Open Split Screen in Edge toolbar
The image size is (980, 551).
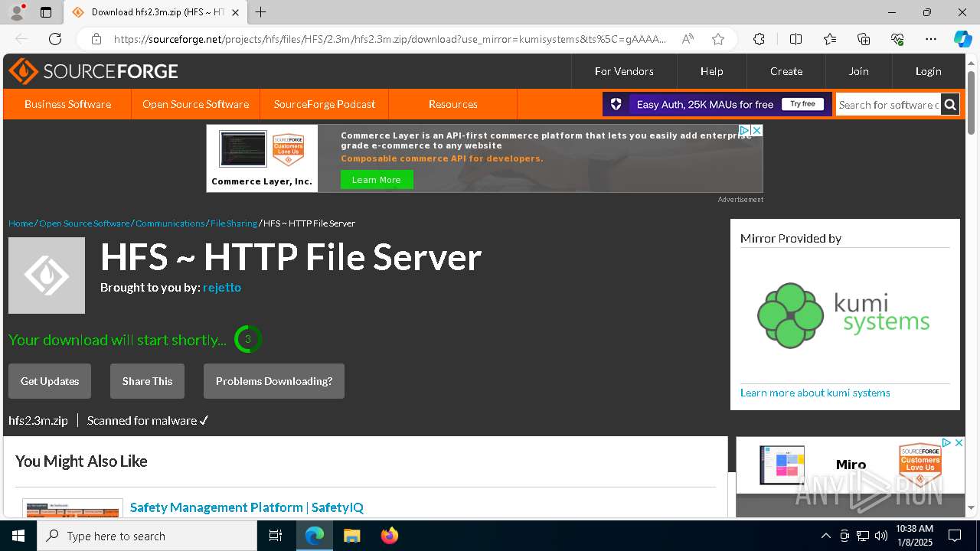coord(795,39)
